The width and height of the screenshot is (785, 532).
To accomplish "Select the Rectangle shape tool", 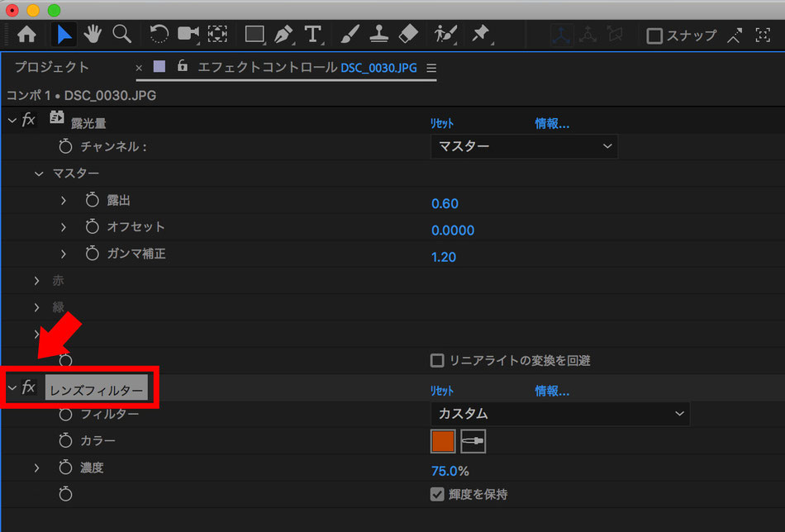I will point(255,35).
